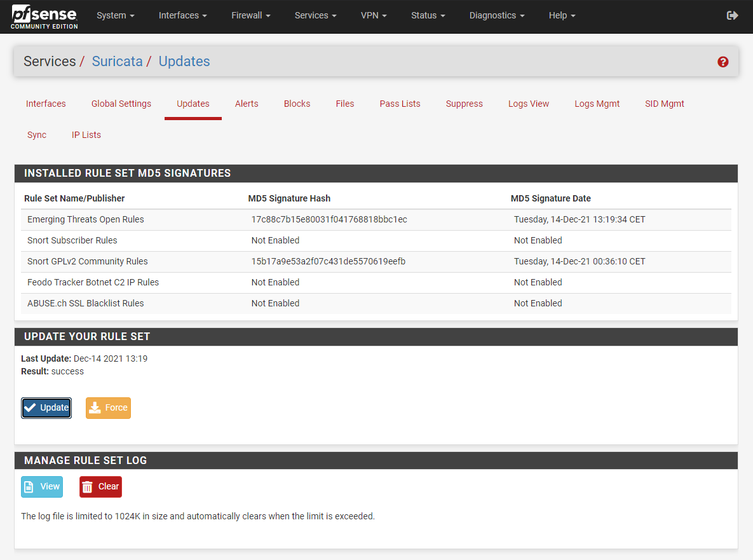Open the red help question mark icon
The height and width of the screenshot is (560, 753).
(722, 62)
